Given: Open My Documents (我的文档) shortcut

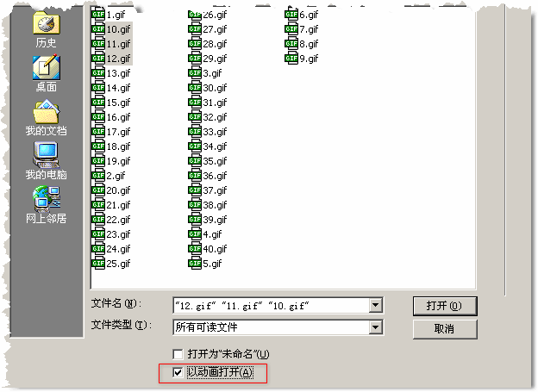Looking at the screenshot, I should pos(47,118).
